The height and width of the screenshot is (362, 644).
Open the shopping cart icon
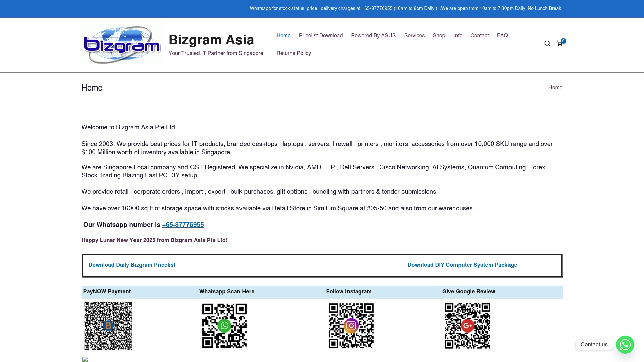(559, 43)
